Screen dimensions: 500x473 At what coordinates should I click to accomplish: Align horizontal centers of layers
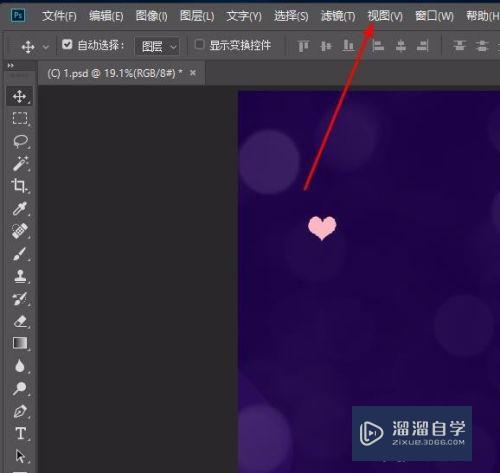[400, 46]
